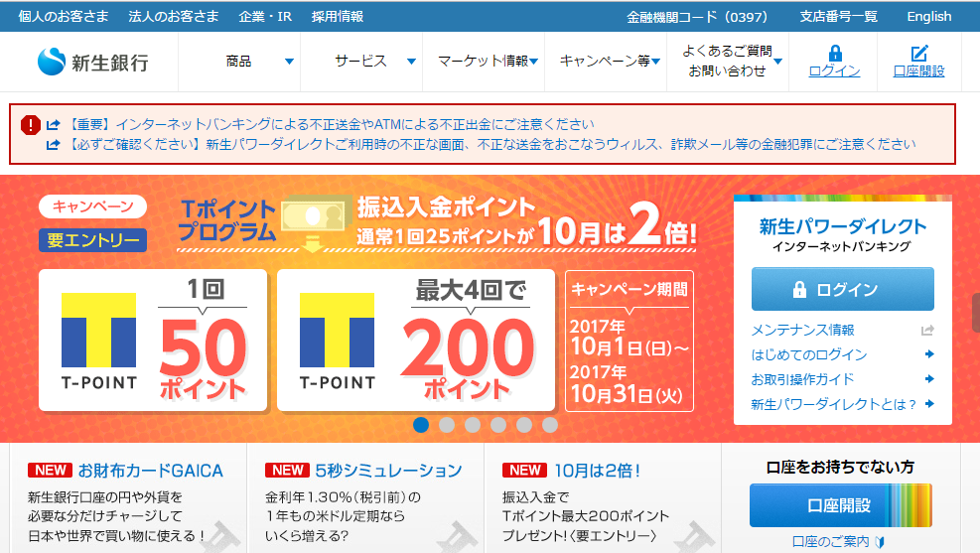Open 10月は2倍！ news item
The image size is (980, 553).
598,471
